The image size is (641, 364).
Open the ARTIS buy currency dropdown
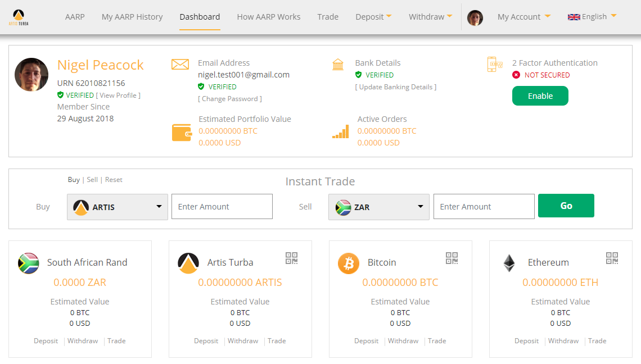tap(118, 207)
